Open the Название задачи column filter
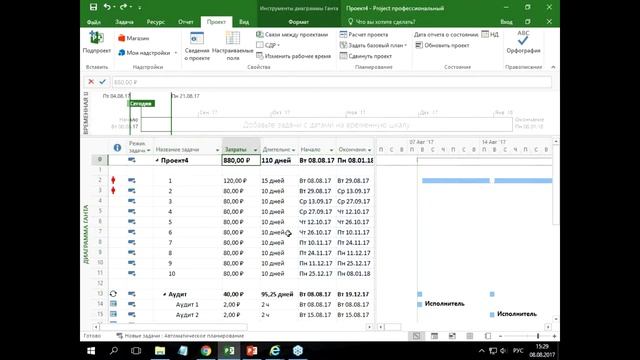 [217, 150]
